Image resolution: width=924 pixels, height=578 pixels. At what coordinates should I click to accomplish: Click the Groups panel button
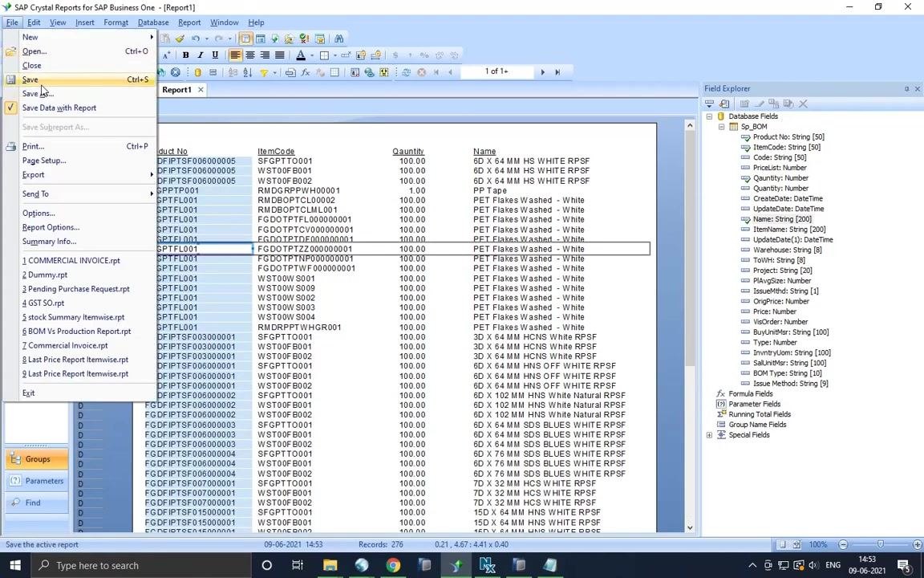[37, 459]
